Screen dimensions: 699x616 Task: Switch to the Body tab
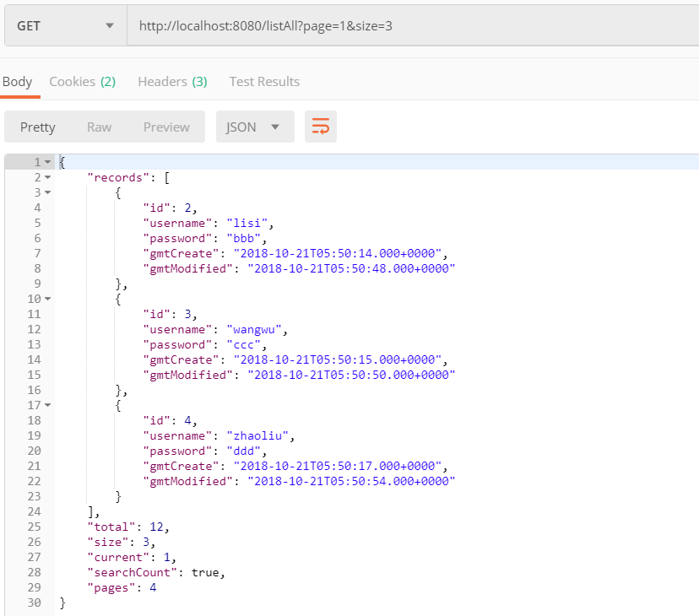point(18,82)
